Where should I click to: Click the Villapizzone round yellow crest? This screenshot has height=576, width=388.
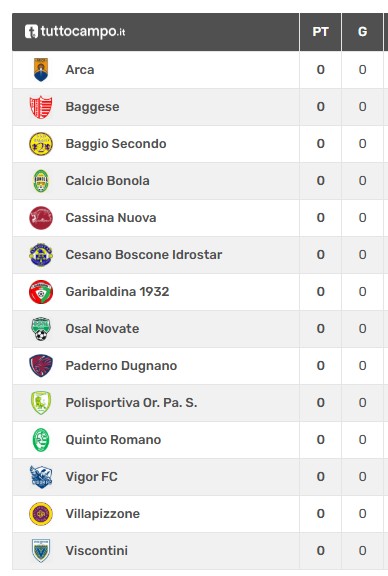pyautogui.click(x=41, y=514)
